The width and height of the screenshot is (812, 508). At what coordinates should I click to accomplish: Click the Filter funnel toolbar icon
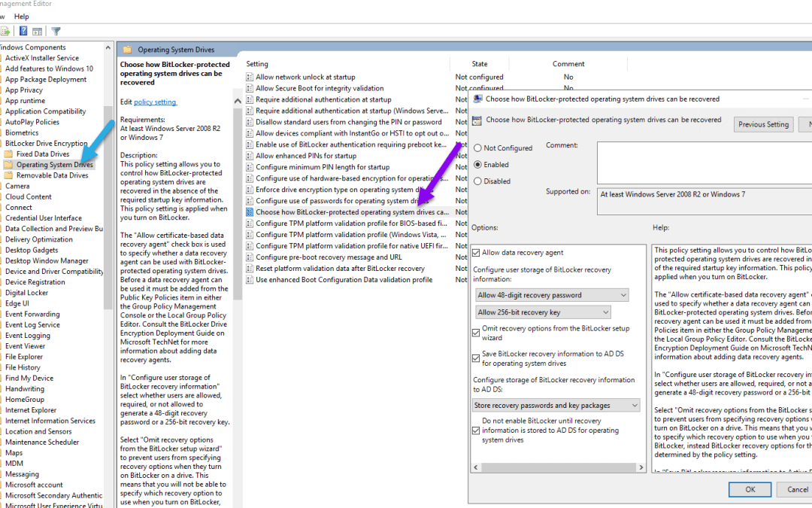[x=56, y=32]
